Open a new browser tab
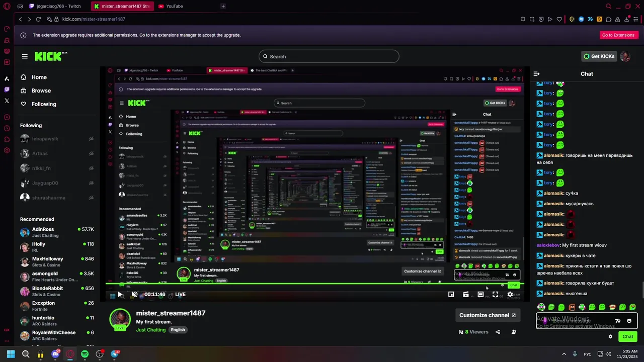Viewport: 644px width, 362px height. [x=223, y=7]
